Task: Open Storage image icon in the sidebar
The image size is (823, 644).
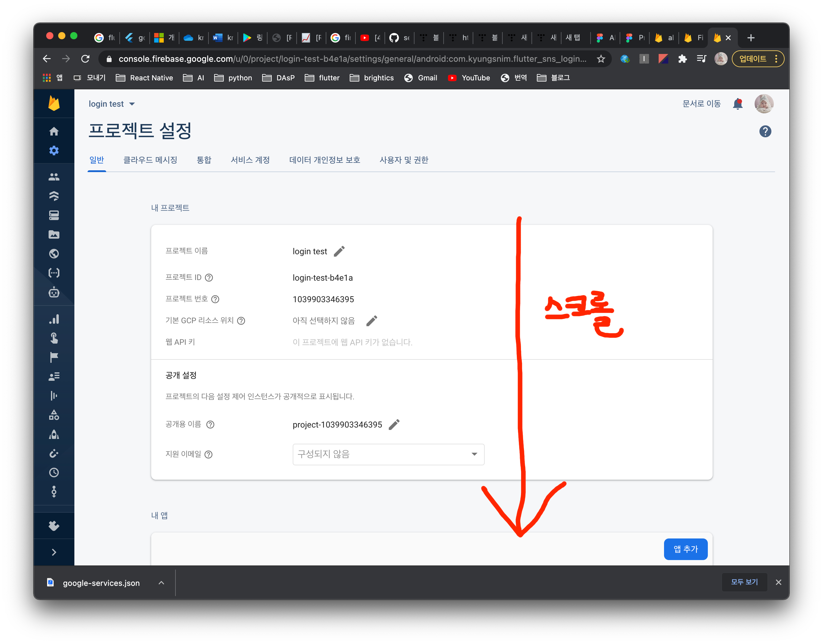Action: pyautogui.click(x=54, y=234)
